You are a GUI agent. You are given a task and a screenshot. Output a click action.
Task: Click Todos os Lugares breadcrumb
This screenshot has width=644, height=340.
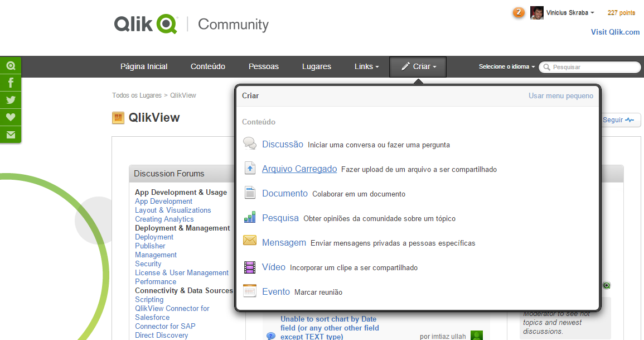(x=137, y=95)
